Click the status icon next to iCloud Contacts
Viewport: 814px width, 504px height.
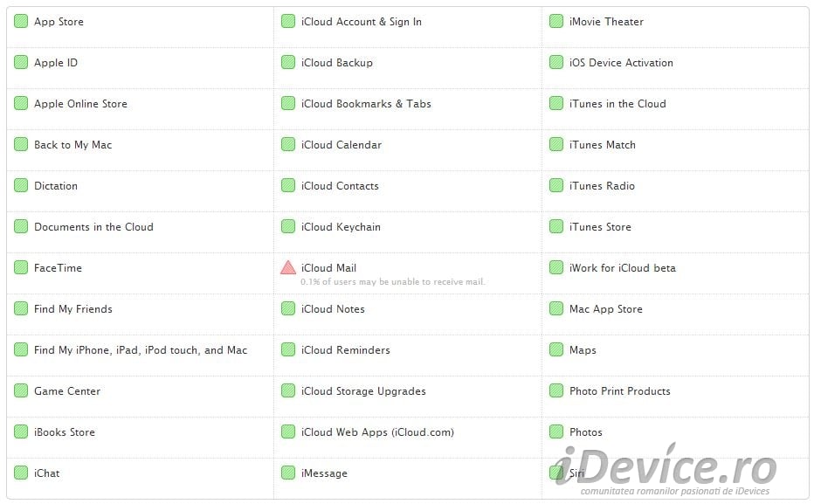pyautogui.click(x=288, y=185)
